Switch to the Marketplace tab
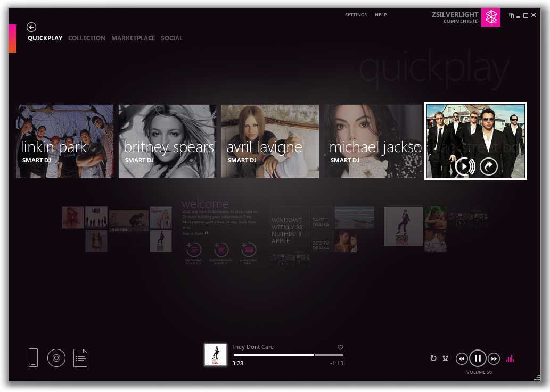550x392 pixels. tap(133, 38)
